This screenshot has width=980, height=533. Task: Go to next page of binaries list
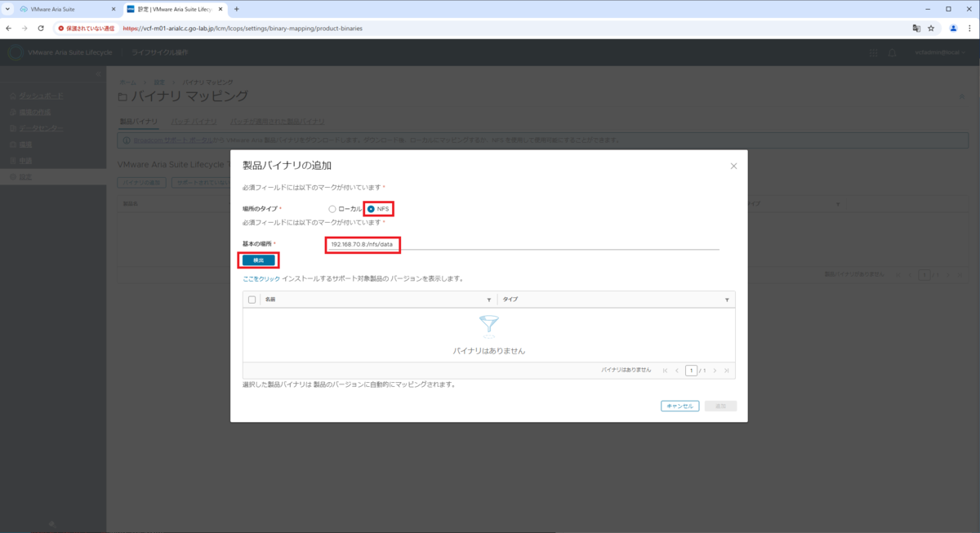coord(715,371)
